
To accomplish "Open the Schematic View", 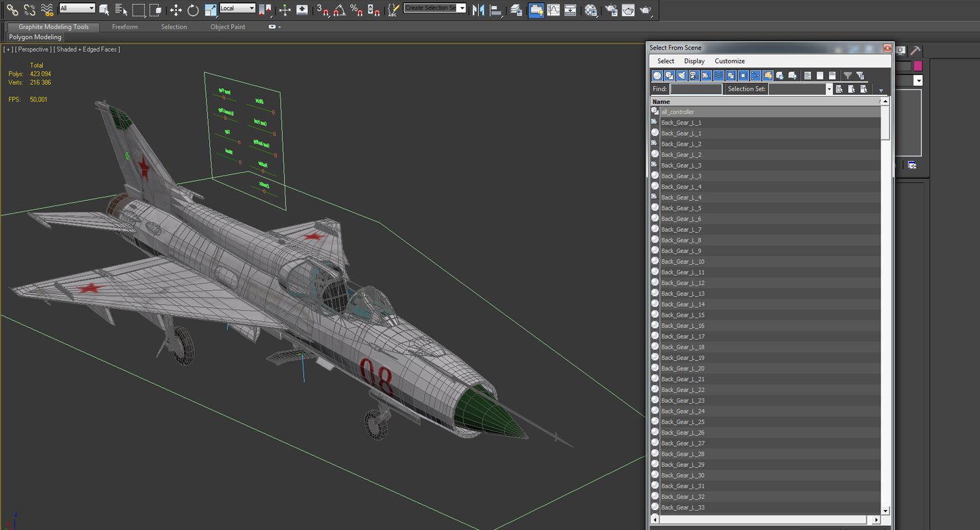I will click(x=570, y=9).
